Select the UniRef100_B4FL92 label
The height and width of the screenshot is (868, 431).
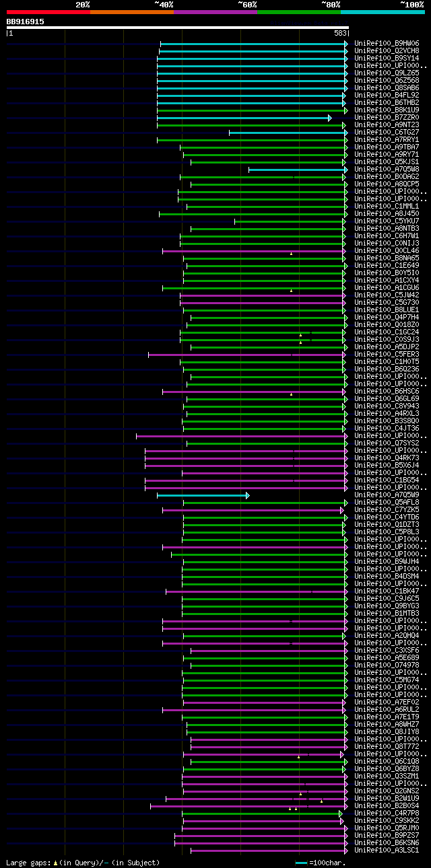click(x=386, y=95)
